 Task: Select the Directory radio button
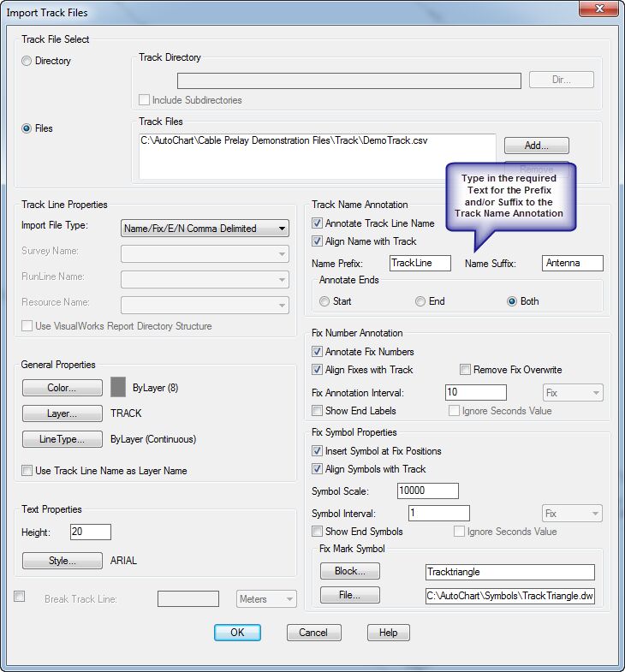point(27,61)
